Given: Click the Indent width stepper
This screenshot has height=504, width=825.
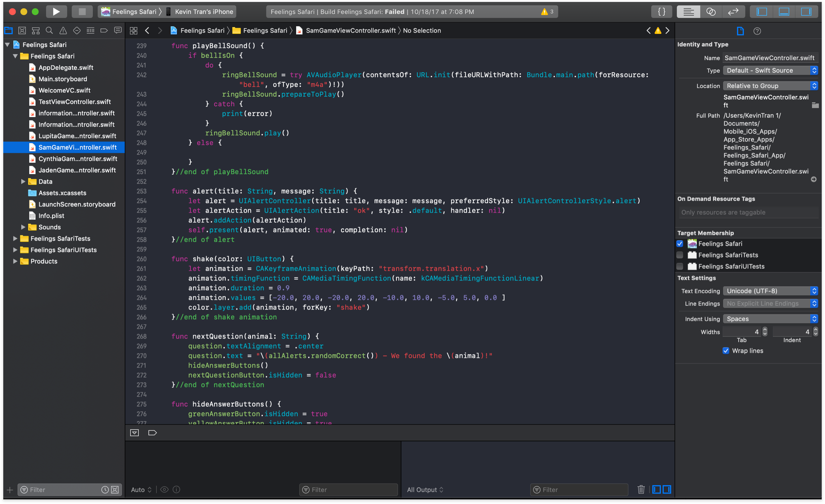Looking at the screenshot, I should pos(815,331).
